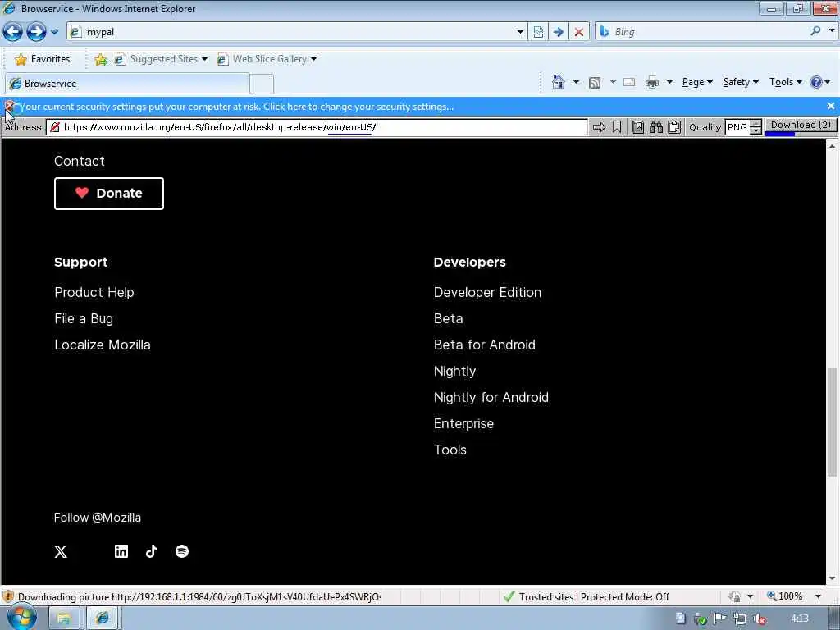
Task: Open the Localize Mozilla link
Action: [x=103, y=345]
